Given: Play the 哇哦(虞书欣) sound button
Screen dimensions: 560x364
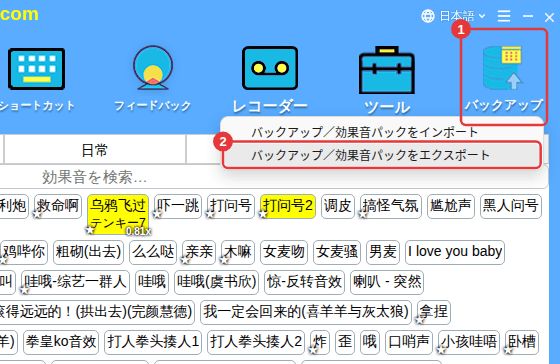Looking at the screenshot, I should click(216, 282).
